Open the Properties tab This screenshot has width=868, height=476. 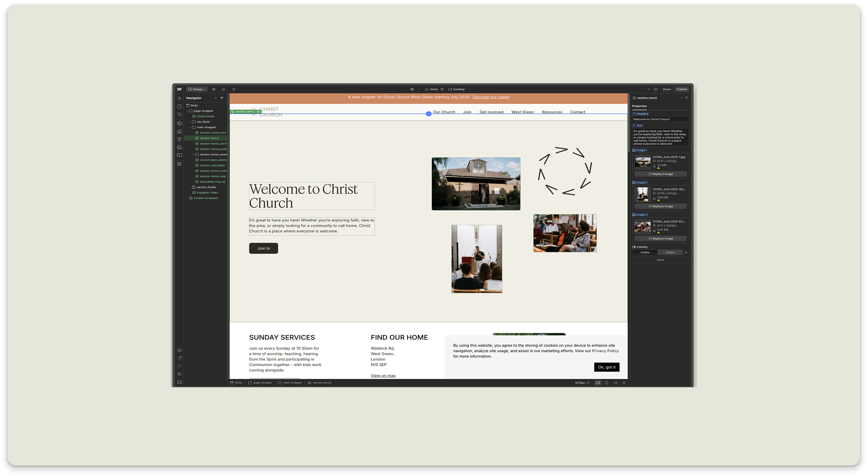pos(639,106)
